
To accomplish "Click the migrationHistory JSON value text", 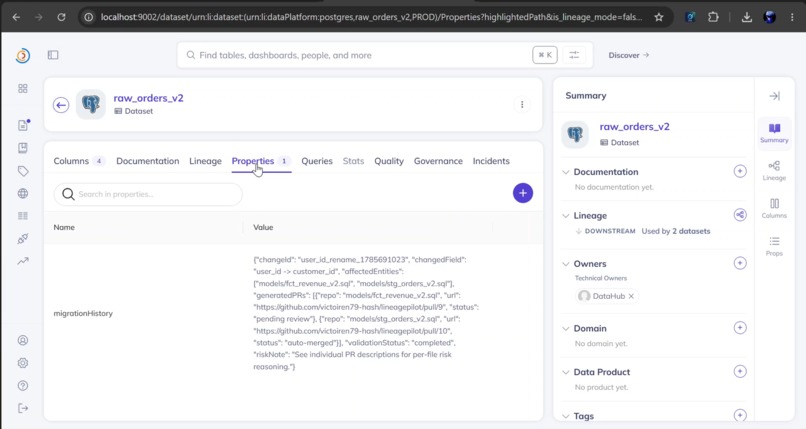I will pyautogui.click(x=366, y=313).
